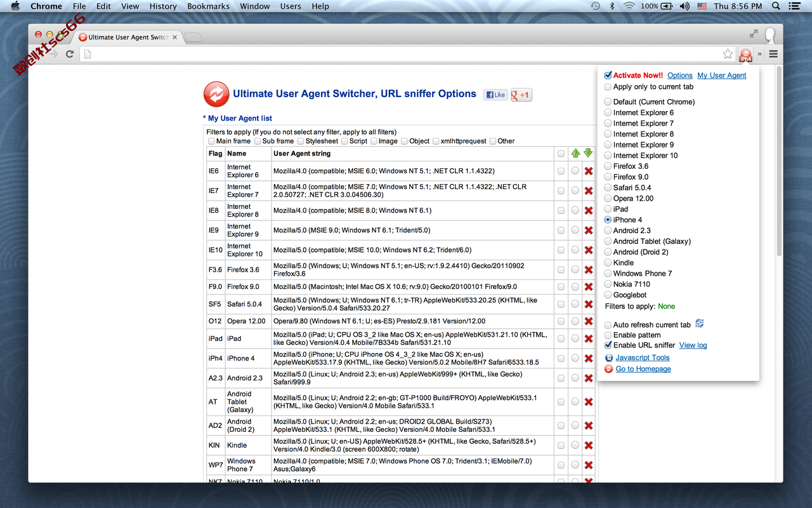Viewport: 812px width, 508px height.
Task: Bookmark page with star icon
Action: click(728, 54)
